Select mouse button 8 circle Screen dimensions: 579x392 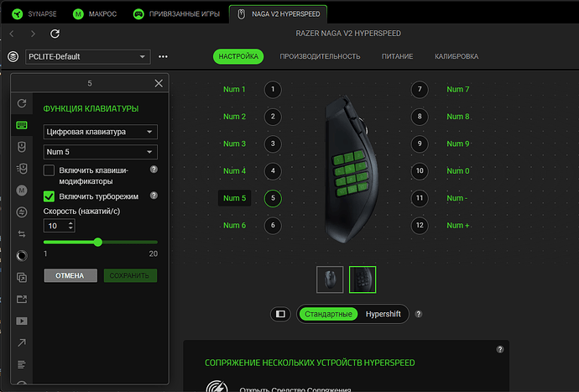[x=420, y=117]
